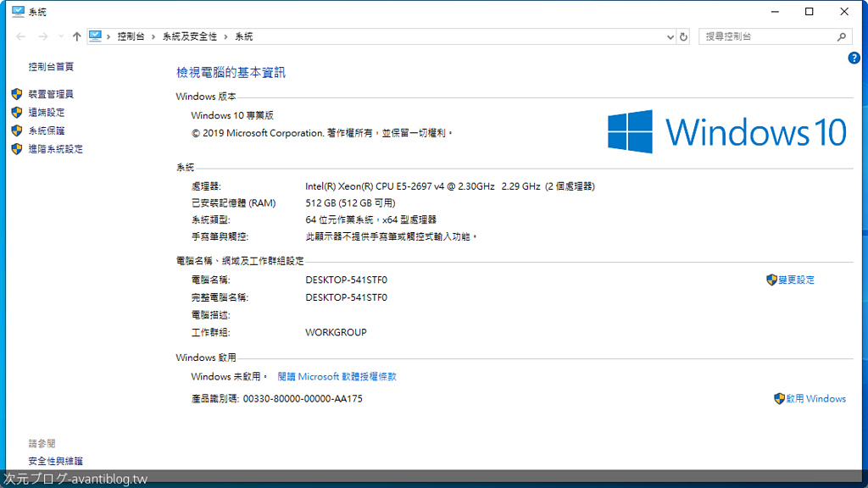Click the DESKTOP-541STF0 value beside 電腦名稱
Viewport: 868px width, 488px height.
347,280
